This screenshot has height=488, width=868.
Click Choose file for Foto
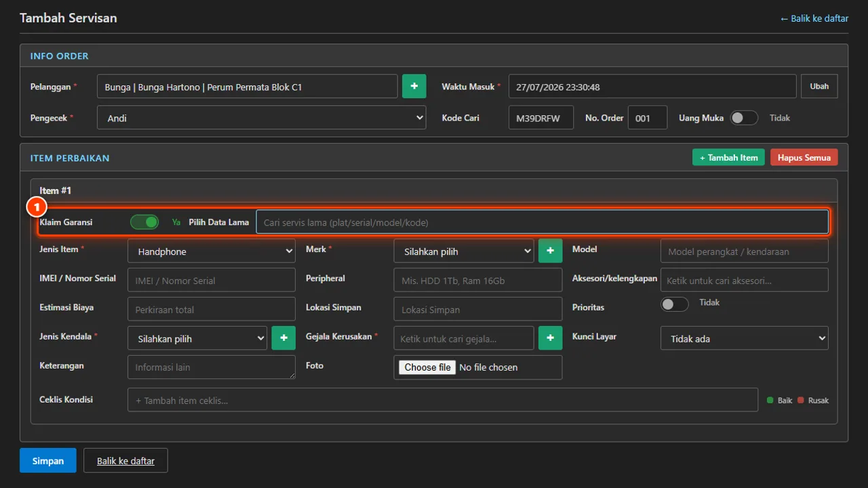427,367
